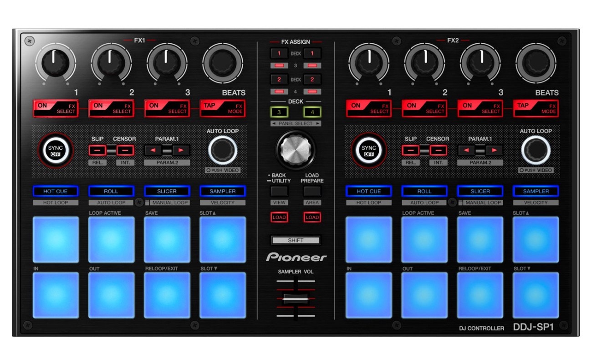This screenshot has height=364, width=592.
Task: Hit the left deck SLOT up pad
Action: tap(223, 239)
